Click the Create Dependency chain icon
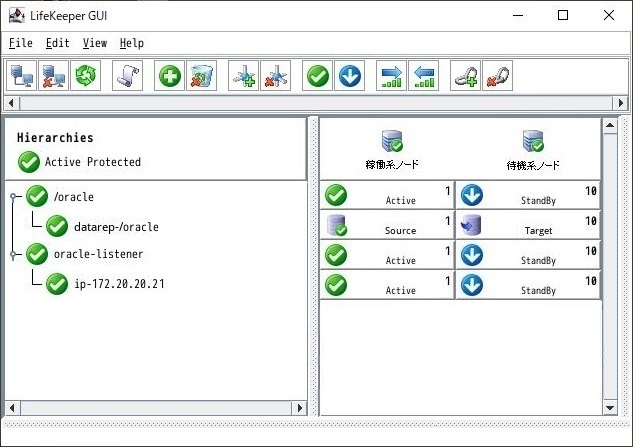This screenshot has width=633, height=447. tap(465, 76)
